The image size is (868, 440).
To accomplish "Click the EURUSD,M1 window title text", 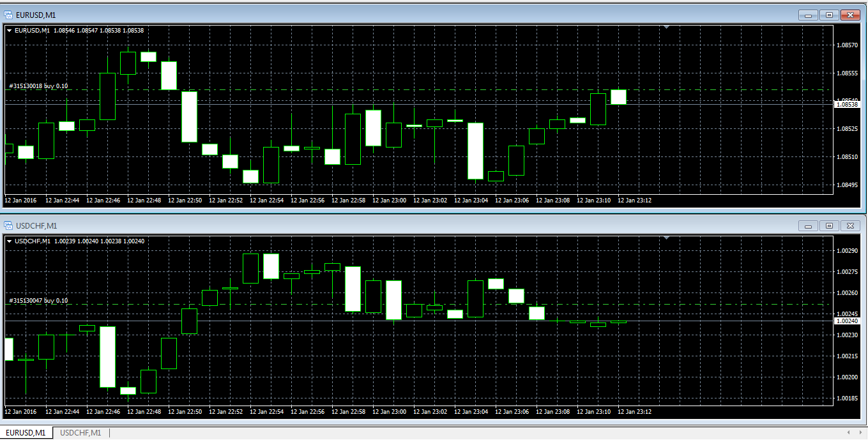I will pyautogui.click(x=36, y=15).
